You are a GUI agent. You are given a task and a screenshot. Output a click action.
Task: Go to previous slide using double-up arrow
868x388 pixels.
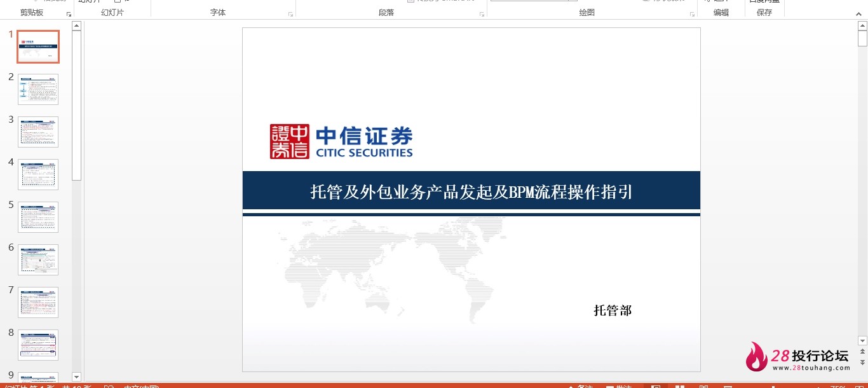click(x=862, y=352)
